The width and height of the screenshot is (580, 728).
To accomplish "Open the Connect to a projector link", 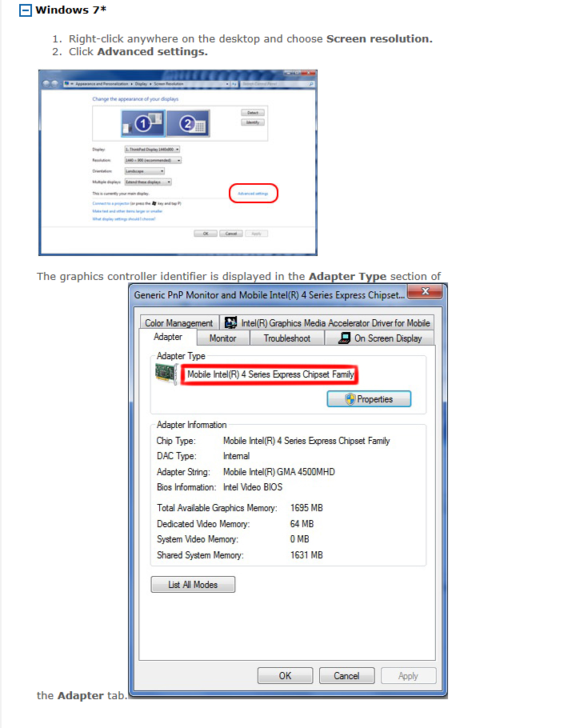I will click(x=110, y=203).
